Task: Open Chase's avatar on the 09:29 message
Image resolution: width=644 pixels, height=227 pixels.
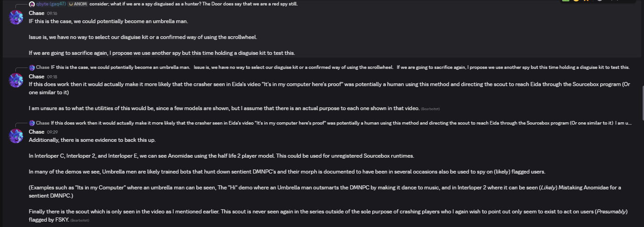Action: tap(16, 136)
